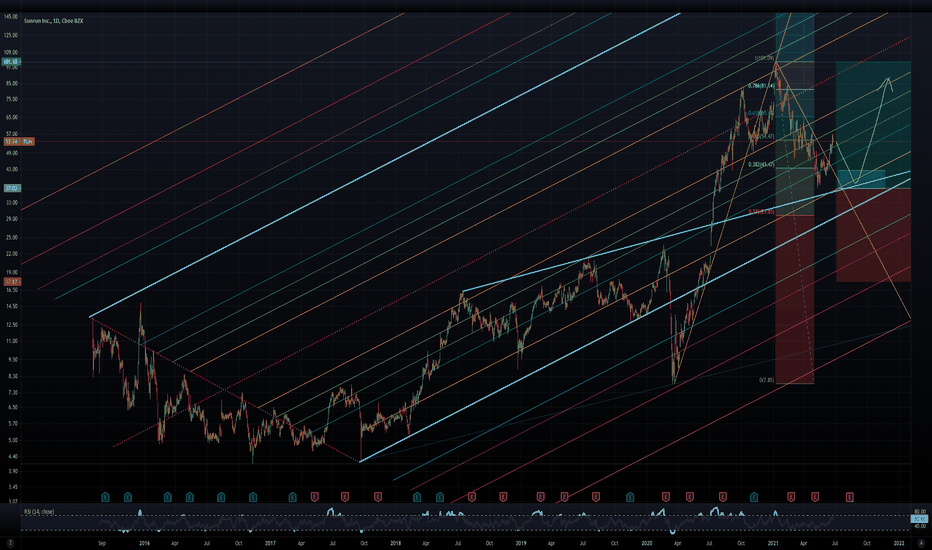This screenshot has height=550, width=932.
Task: Select the projected price arrow path drawing
Action: [865, 131]
